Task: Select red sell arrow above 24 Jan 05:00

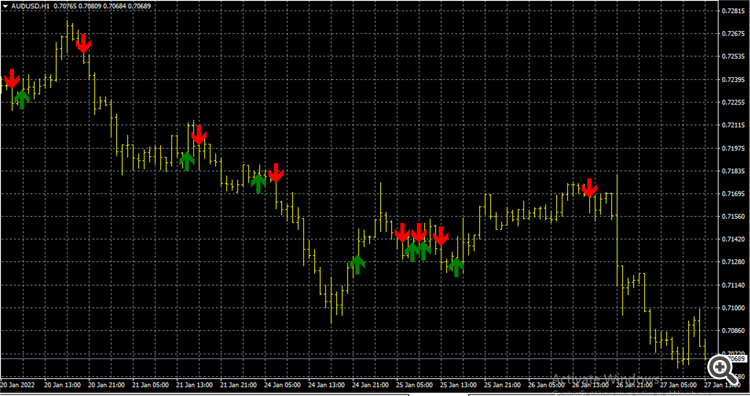Action: click(276, 173)
